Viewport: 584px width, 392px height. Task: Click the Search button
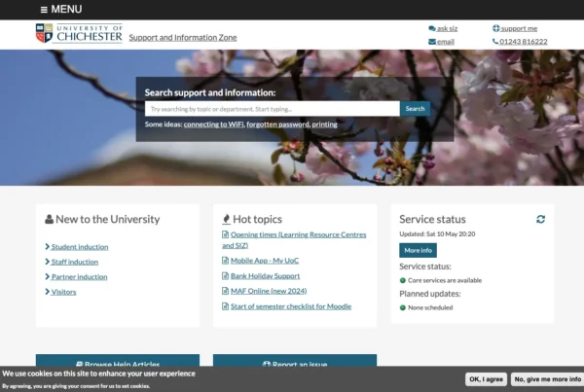(415, 109)
